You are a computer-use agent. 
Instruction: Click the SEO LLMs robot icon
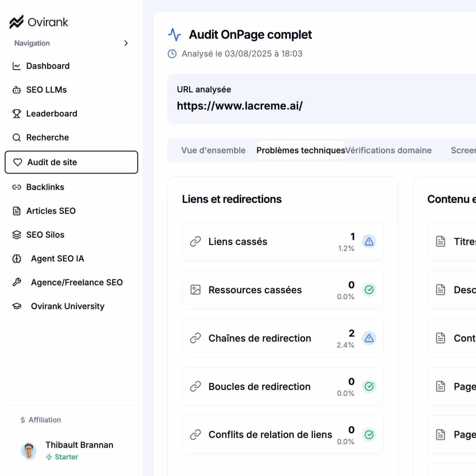click(17, 90)
